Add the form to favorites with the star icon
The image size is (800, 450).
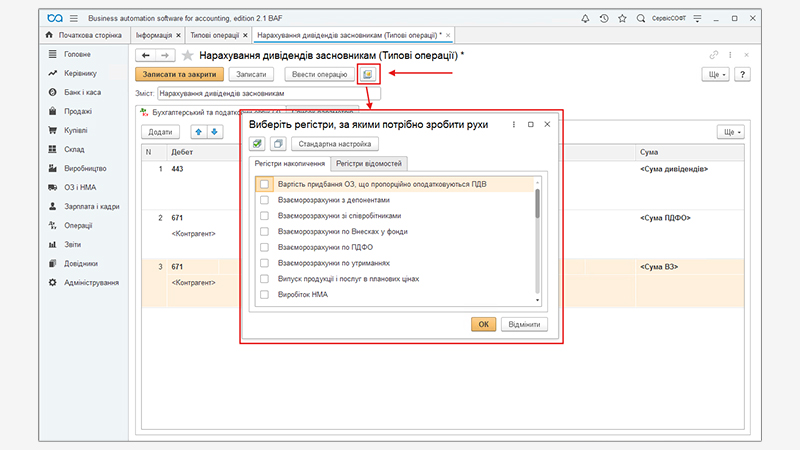point(187,56)
